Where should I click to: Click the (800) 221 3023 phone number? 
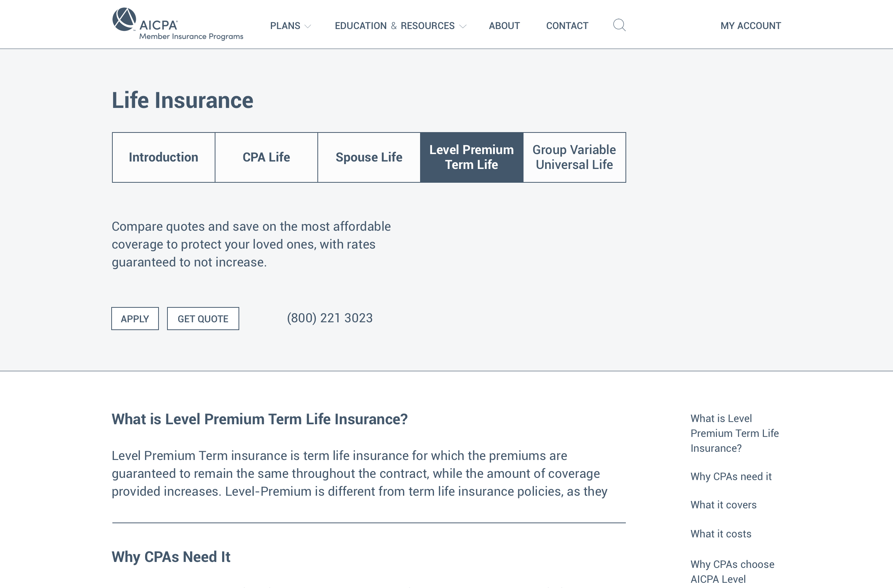[x=329, y=318]
